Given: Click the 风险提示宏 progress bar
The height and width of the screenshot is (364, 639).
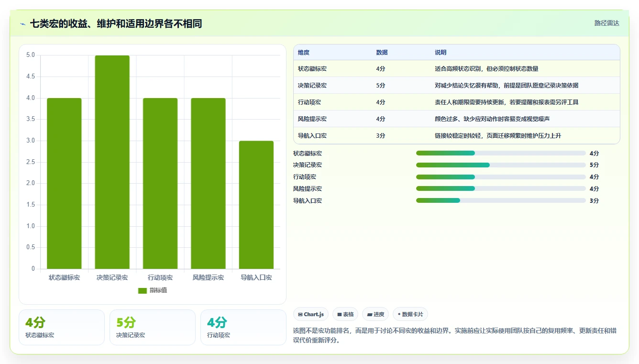Looking at the screenshot, I should 501,188.
